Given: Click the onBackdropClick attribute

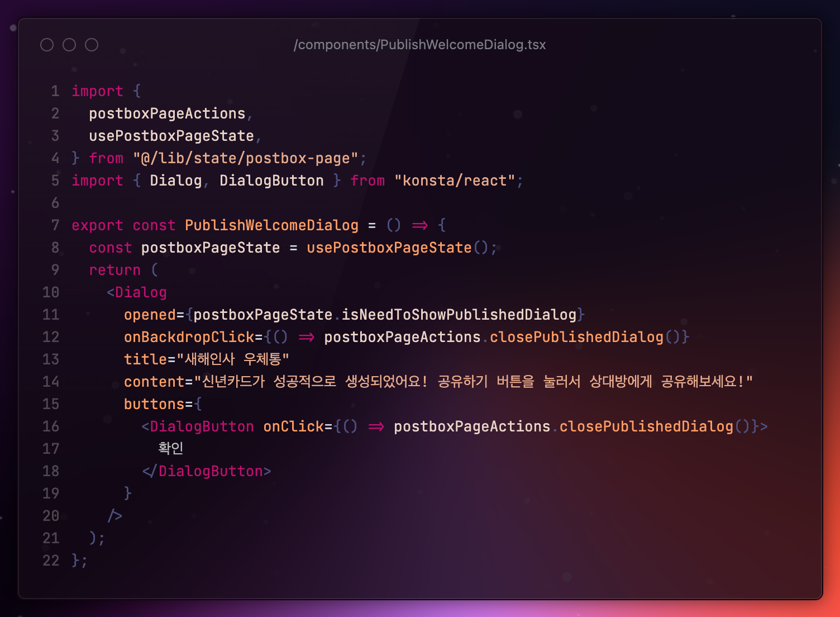Looking at the screenshot, I should click(x=189, y=337).
